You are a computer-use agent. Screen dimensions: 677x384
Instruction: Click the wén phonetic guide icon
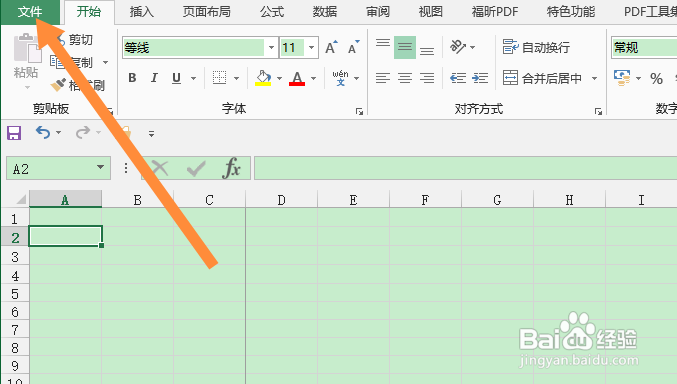(340, 78)
